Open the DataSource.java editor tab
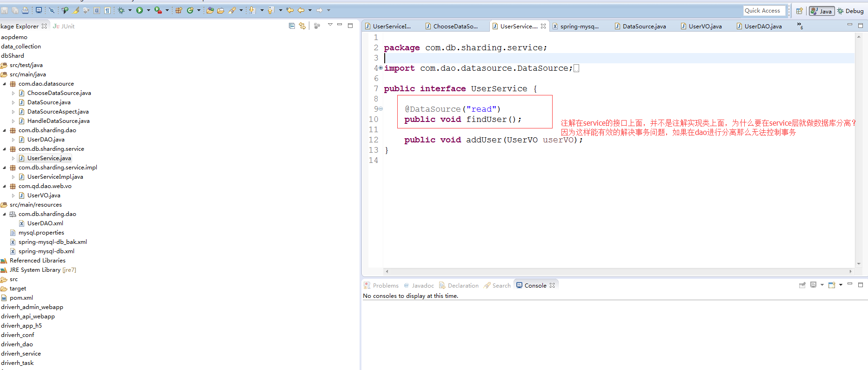868x370 pixels. (641, 26)
